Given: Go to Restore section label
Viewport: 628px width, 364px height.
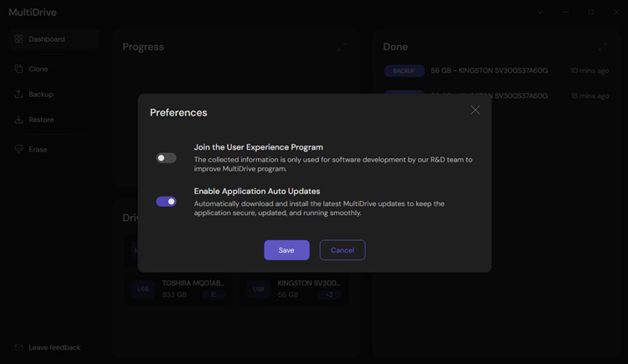Looking at the screenshot, I should (x=41, y=120).
